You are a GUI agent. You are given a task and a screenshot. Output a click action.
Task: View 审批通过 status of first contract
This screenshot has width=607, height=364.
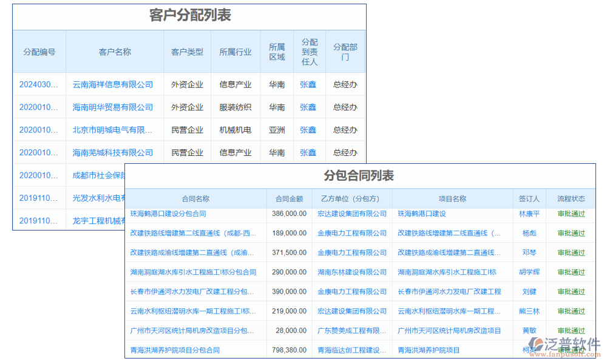tap(569, 214)
